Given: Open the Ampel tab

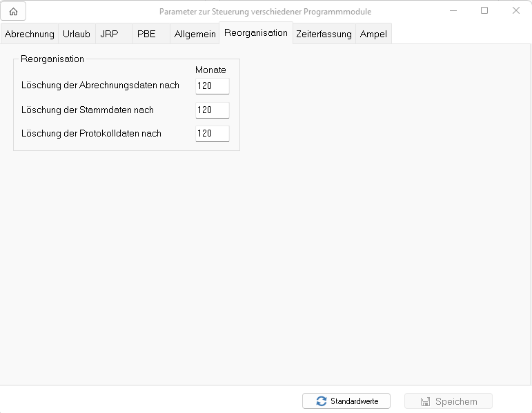Looking at the screenshot, I should 373,34.
